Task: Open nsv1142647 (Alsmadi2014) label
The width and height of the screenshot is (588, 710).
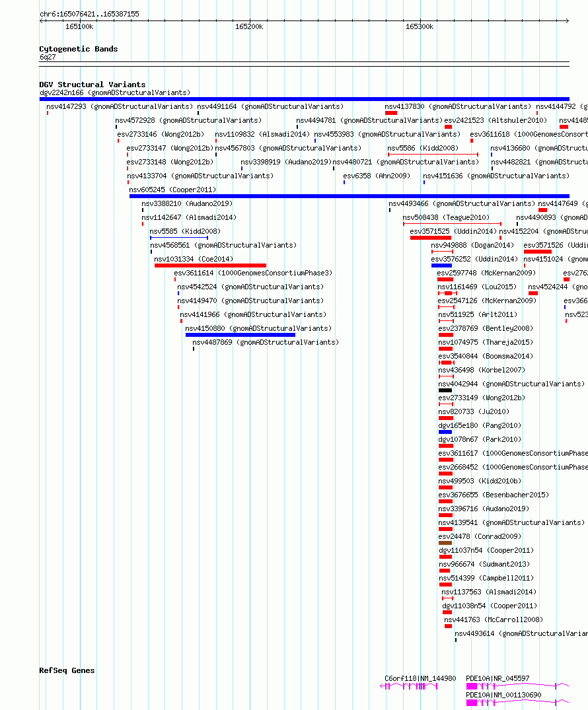Action: click(189, 217)
